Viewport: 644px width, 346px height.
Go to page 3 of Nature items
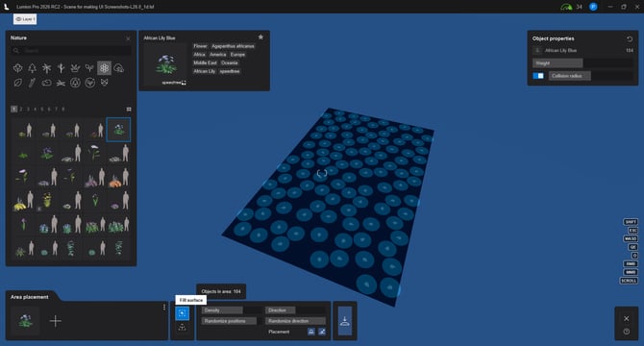tap(28, 110)
